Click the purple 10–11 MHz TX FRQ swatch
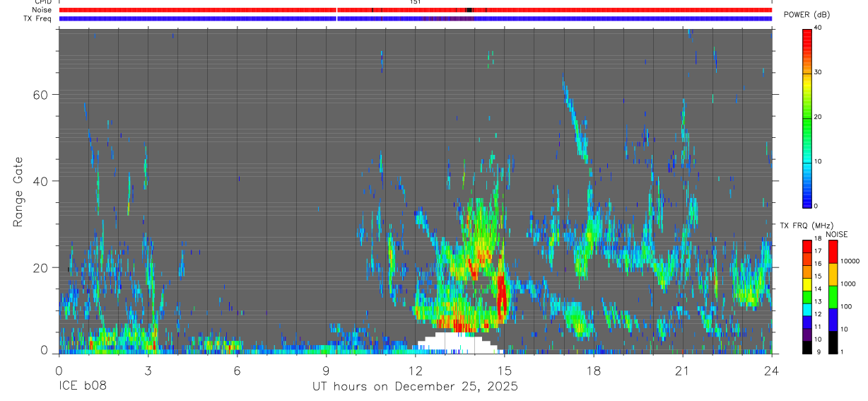 click(807, 335)
